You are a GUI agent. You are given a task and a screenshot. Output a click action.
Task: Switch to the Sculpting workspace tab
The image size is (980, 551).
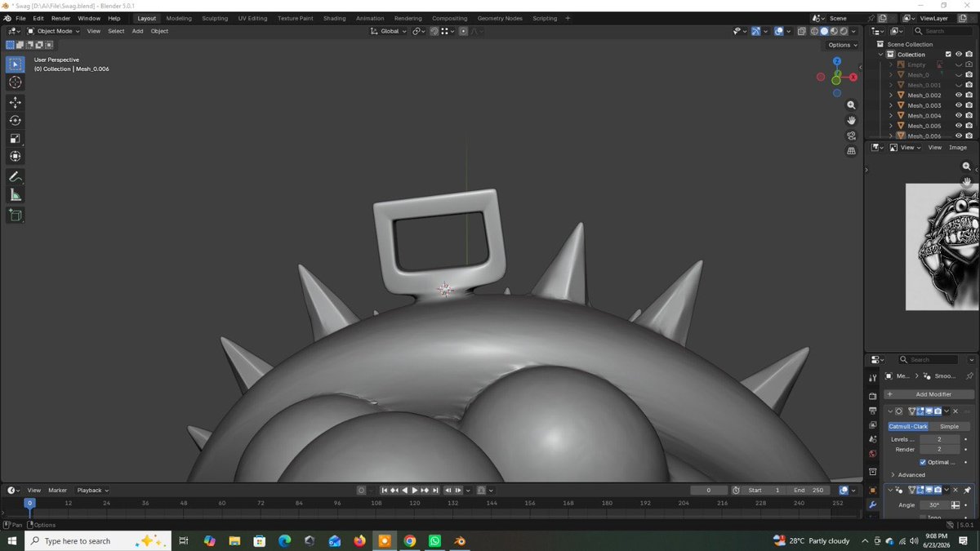tap(215, 18)
